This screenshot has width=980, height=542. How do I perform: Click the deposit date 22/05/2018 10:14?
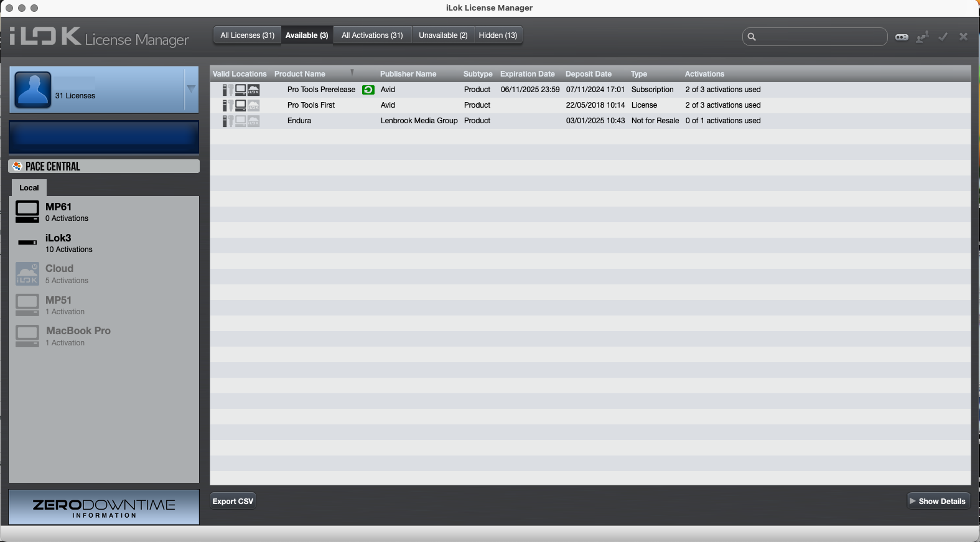click(x=595, y=105)
